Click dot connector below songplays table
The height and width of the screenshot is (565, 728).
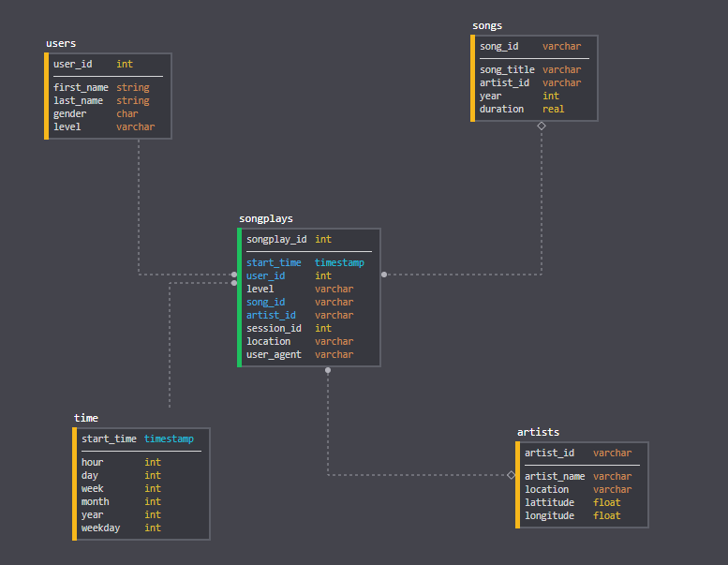point(328,370)
